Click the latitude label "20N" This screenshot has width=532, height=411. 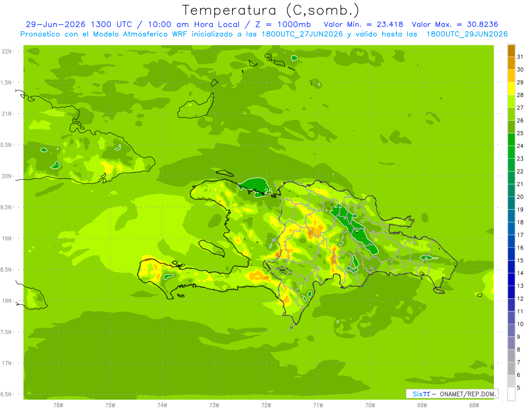click(x=7, y=176)
